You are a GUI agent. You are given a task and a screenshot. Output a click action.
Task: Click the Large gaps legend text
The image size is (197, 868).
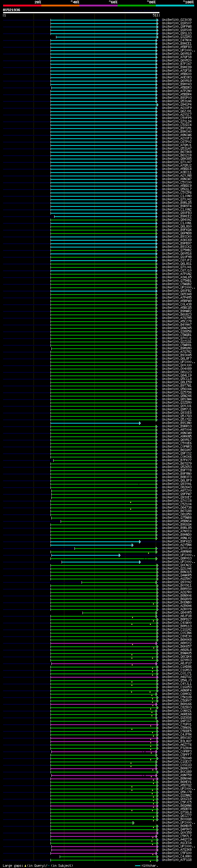(38, 865)
